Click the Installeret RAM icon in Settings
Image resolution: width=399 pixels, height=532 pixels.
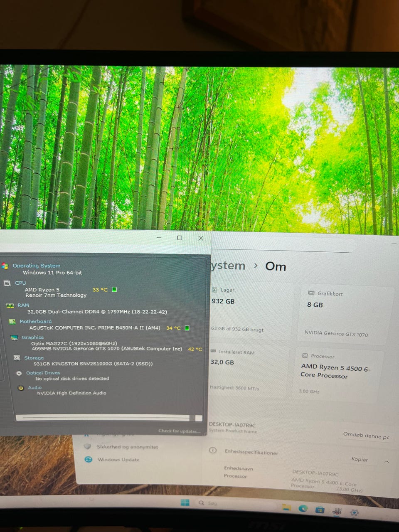tap(213, 351)
